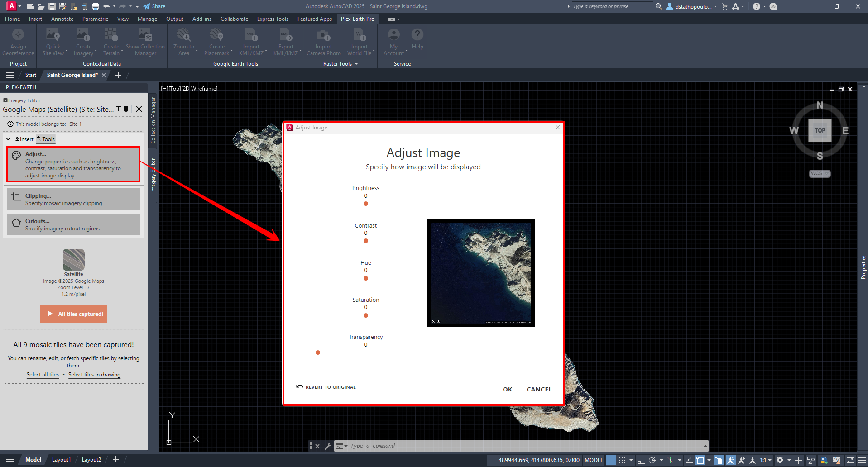The width and height of the screenshot is (868, 467).
Task: Toggle Snap mode in status bar
Action: (622, 460)
